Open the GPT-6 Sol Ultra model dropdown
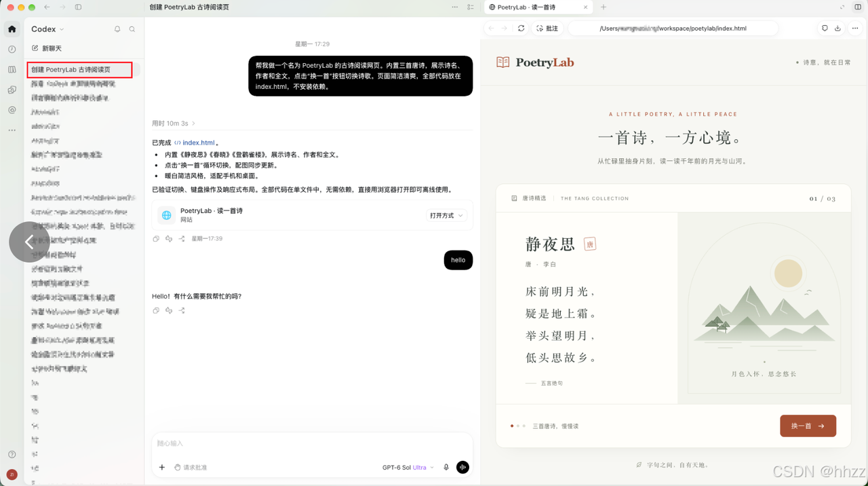 408,467
